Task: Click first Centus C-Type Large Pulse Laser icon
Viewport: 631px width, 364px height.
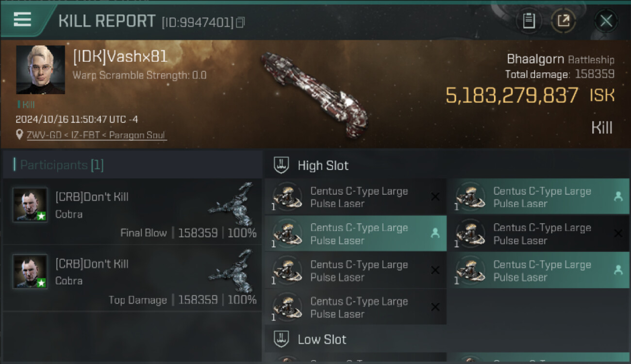Action: (x=287, y=197)
